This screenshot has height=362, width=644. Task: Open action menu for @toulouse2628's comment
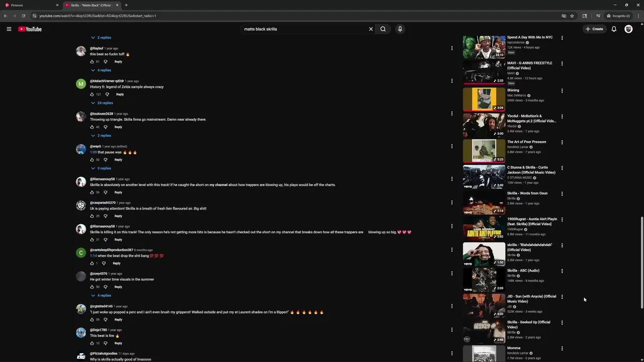pos(452,114)
